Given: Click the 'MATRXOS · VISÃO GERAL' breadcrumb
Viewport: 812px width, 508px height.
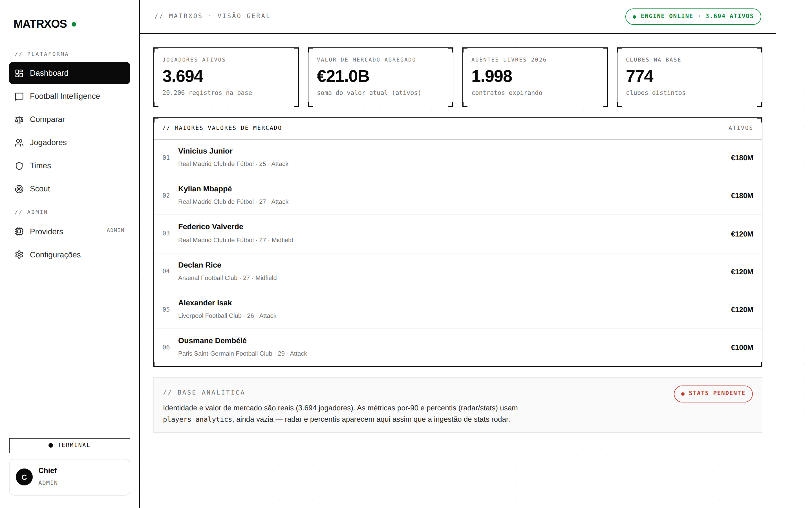Looking at the screenshot, I should click(x=212, y=16).
